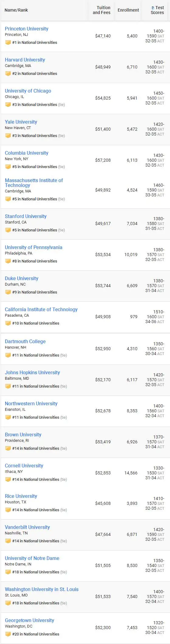Open the Massachusetts Institute of Technology link
Viewport: 170px width, 644px height.
pos(34,183)
